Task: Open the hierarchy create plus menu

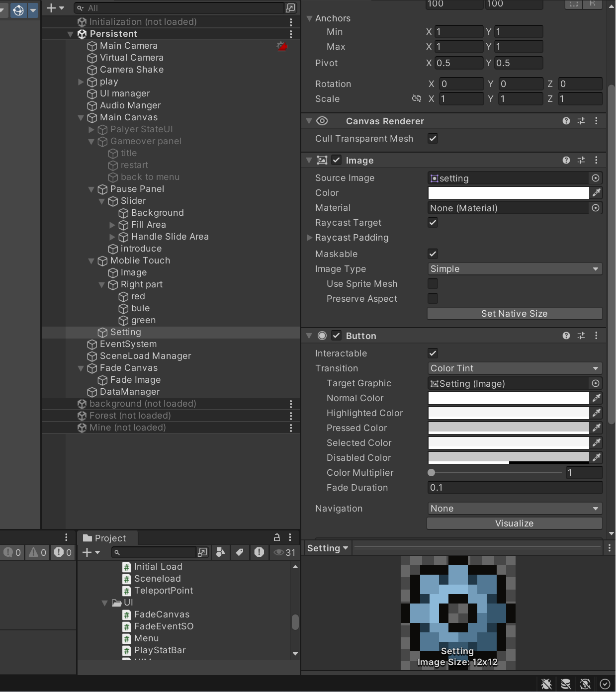Action: tap(55, 8)
